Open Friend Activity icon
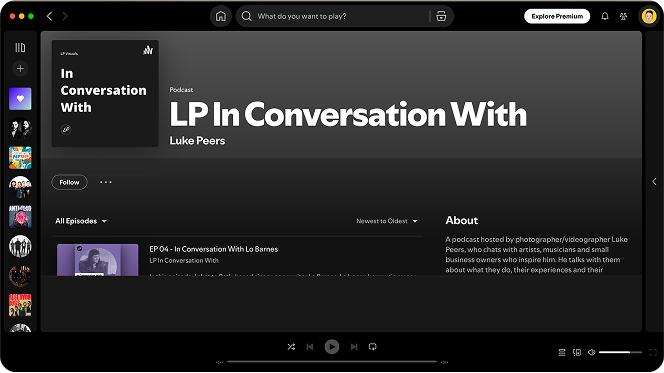Screen dimensions: 664x373 [x=623, y=16]
